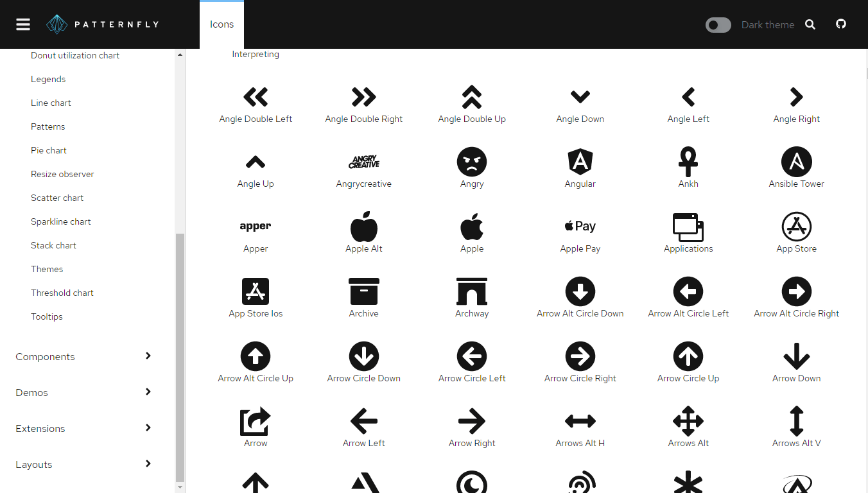Open the search magnifier in header
This screenshot has width=868, height=493.
tap(810, 24)
